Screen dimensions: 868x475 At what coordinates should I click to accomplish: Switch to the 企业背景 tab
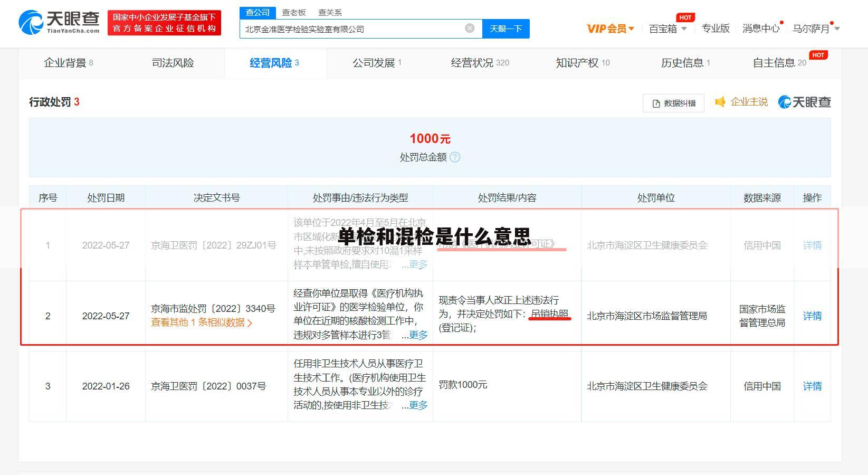[x=69, y=63]
